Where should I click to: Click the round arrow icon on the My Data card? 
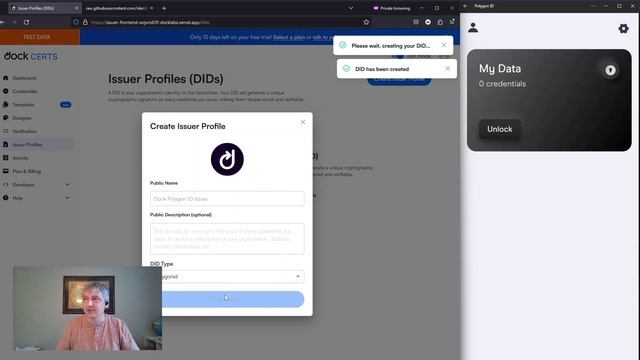click(x=610, y=70)
